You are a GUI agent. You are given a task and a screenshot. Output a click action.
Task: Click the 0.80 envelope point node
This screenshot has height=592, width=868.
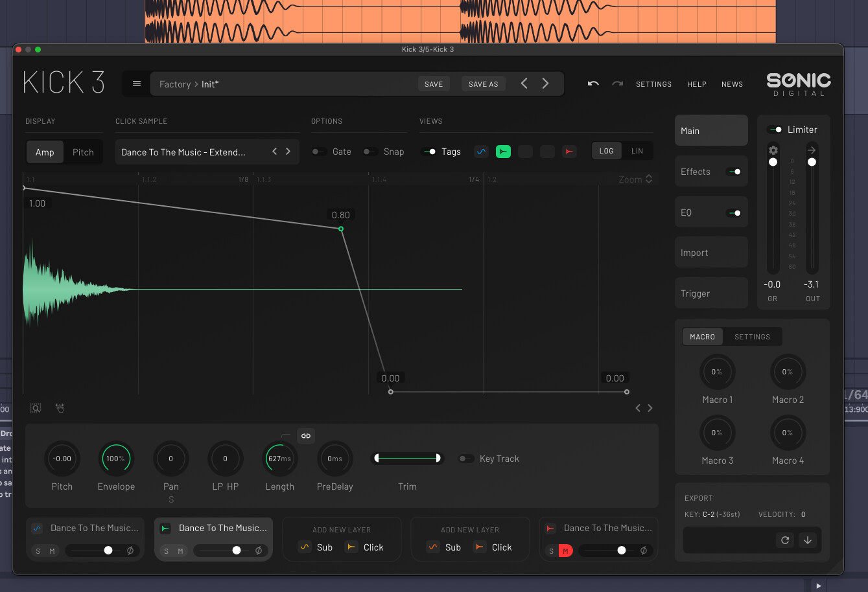[x=341, y=229]
